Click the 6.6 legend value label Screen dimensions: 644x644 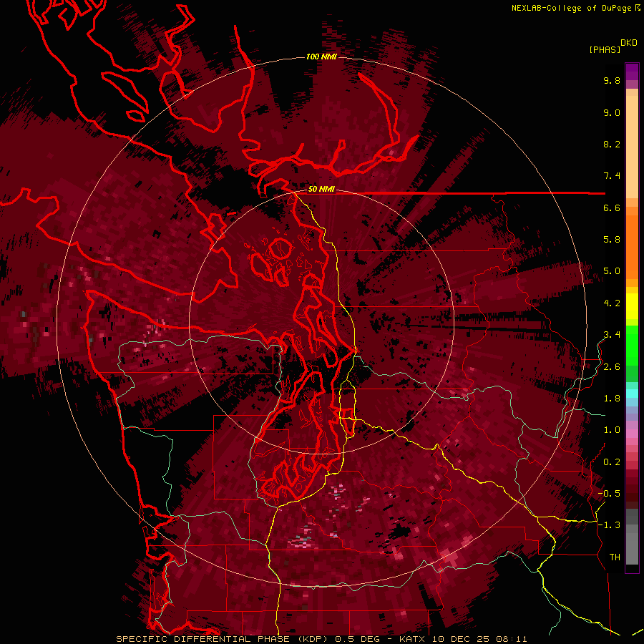click(612, 208)
